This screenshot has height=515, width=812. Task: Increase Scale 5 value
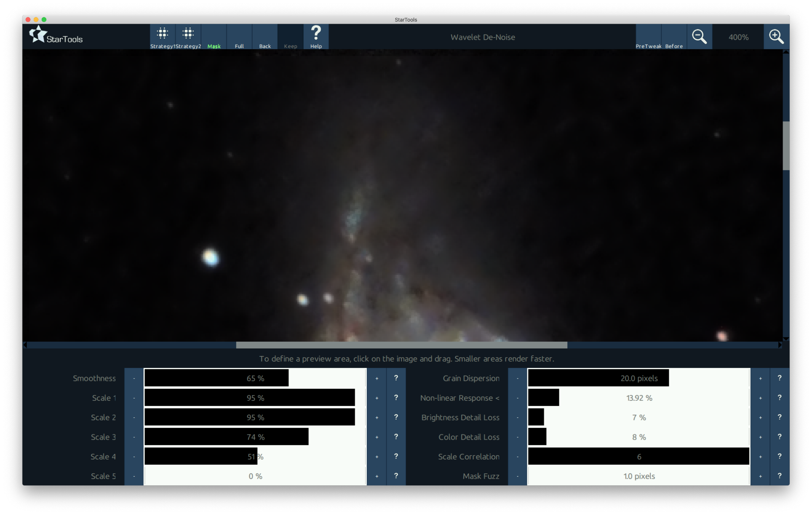click(x=377, y=476)
